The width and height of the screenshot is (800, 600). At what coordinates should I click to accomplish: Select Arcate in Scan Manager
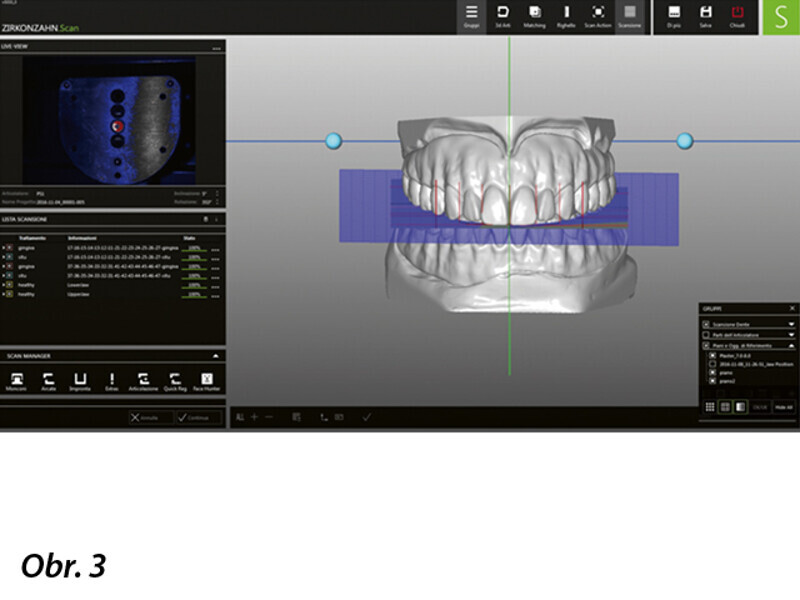(x=48, y=380)
